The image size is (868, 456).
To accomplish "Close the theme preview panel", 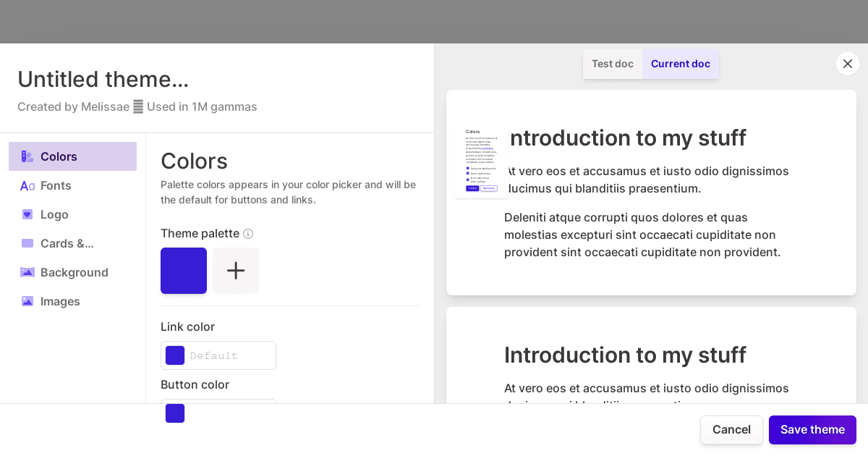I will click(x=848, y=64).
